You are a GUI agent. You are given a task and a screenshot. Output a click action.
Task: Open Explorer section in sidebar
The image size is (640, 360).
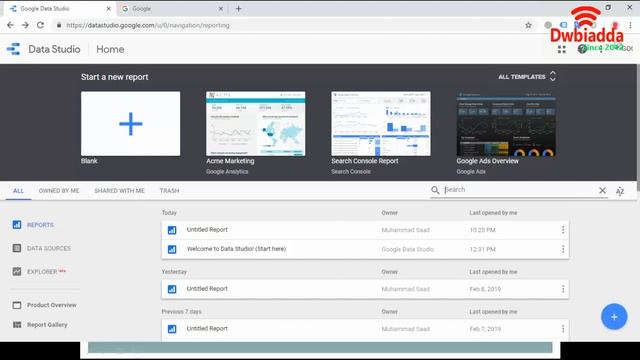pos(39,271)
